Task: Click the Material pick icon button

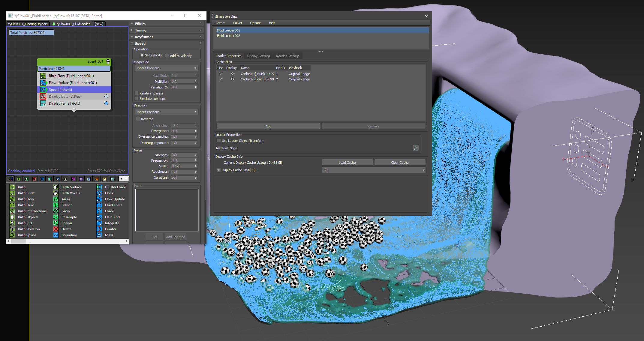Action: tap(415, 148)
